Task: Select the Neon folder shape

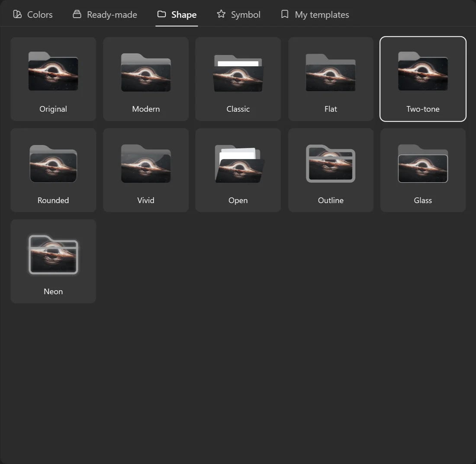Action: coord(53,261)
